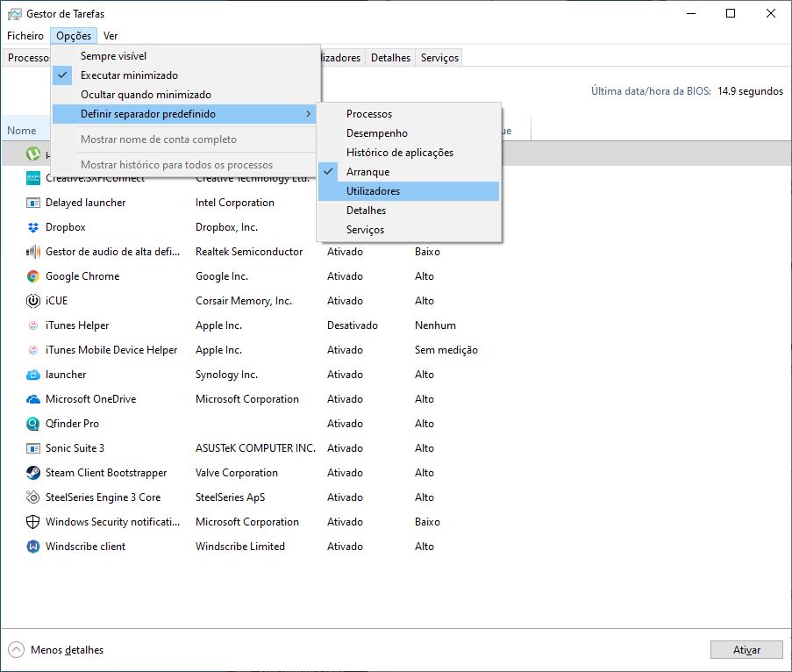This screenshot has height=672, width=792.
Task: Select the "Google Chrome" entry name
Action: coord(82,276)
